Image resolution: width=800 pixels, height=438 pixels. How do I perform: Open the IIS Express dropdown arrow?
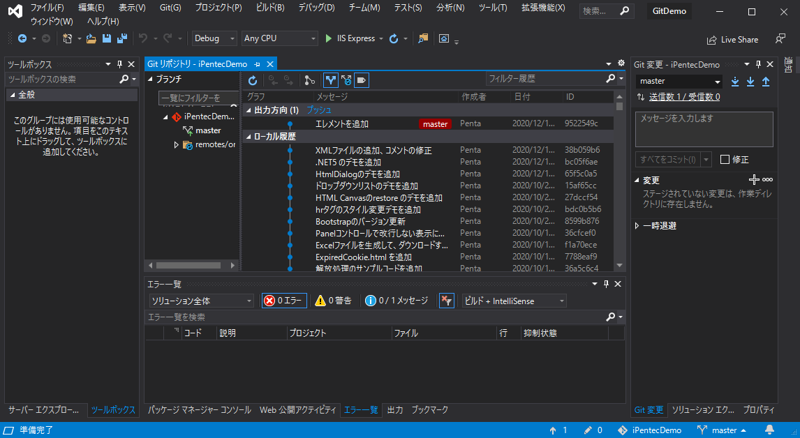pos(381,39)
